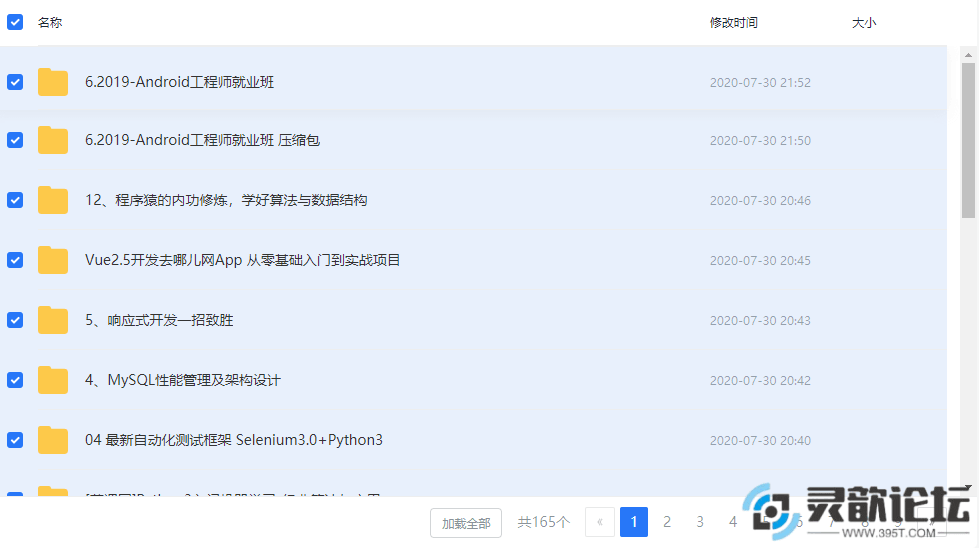Image resolution: width=979 pixels, height=548 pixels.
Task: Click the scrollbar up arrow
Action: (x=968, y=55)
